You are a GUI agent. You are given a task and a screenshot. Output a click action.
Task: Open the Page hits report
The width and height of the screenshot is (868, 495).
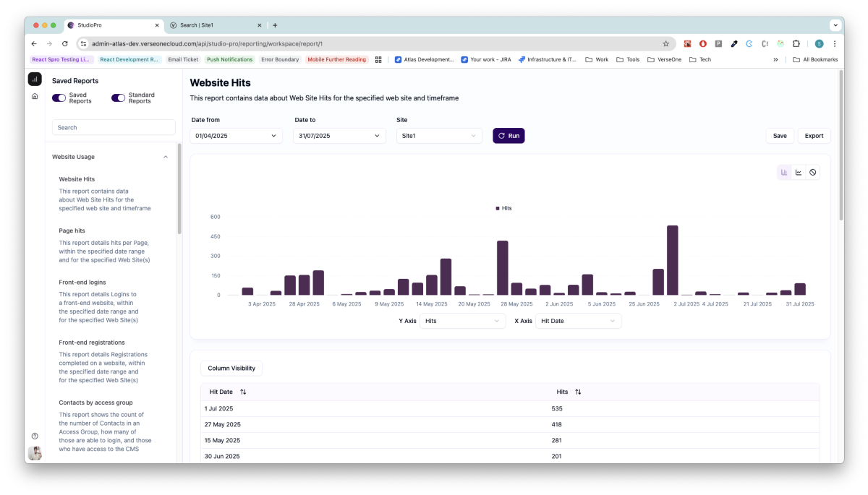point(72,231)
